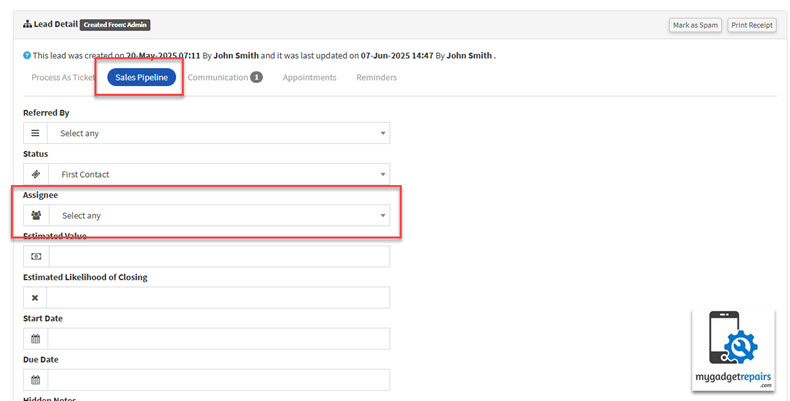Click the Lead Detail sitemap icon
Image resolution: width=790 pixels, height=401 pixels.
(28, 24)
